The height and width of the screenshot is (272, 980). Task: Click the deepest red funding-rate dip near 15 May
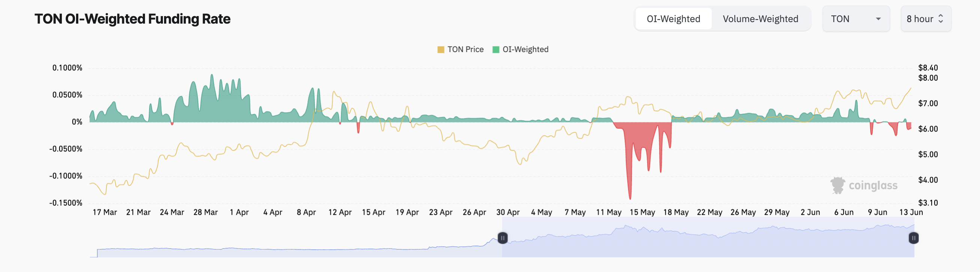pos(630,198)
